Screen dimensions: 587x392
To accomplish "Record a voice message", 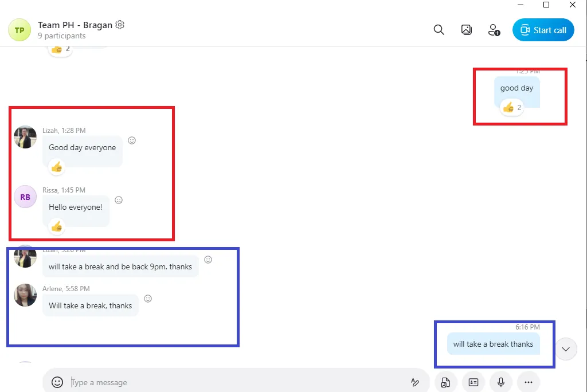I will point(501,382).
